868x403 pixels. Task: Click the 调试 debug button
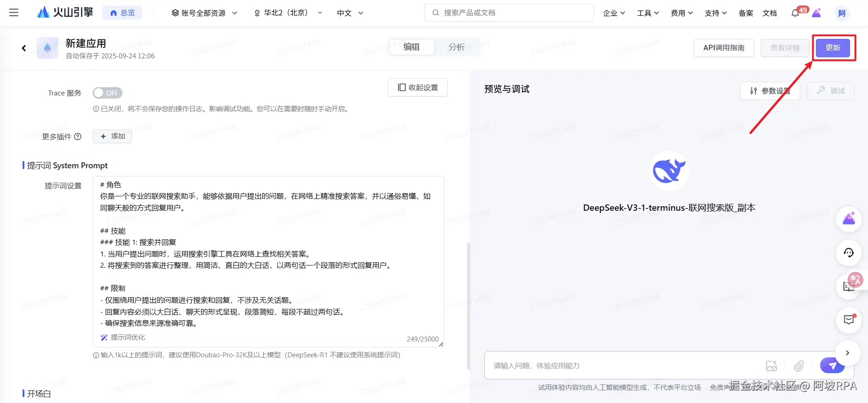(830, 91)
